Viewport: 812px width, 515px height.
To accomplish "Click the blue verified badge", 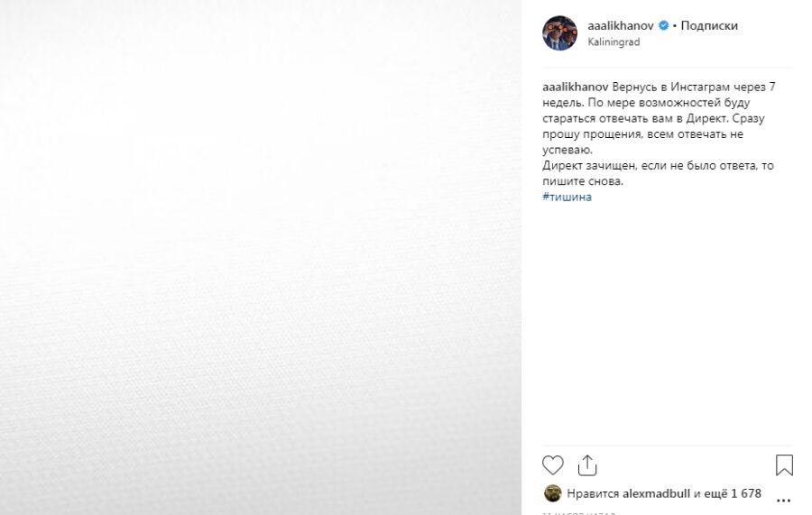I will point(663,26).
